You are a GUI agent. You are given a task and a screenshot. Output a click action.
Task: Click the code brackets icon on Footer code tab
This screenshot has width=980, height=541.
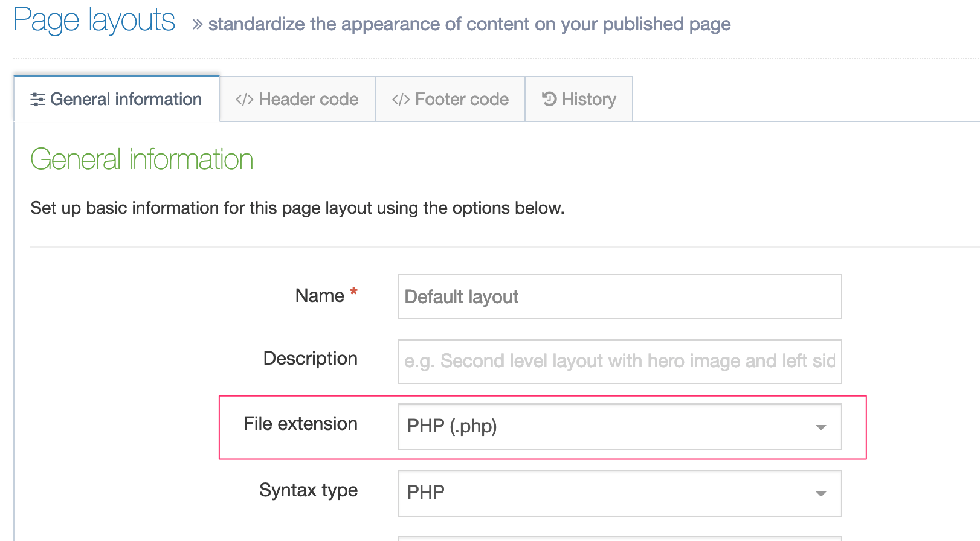click(401, 100)
